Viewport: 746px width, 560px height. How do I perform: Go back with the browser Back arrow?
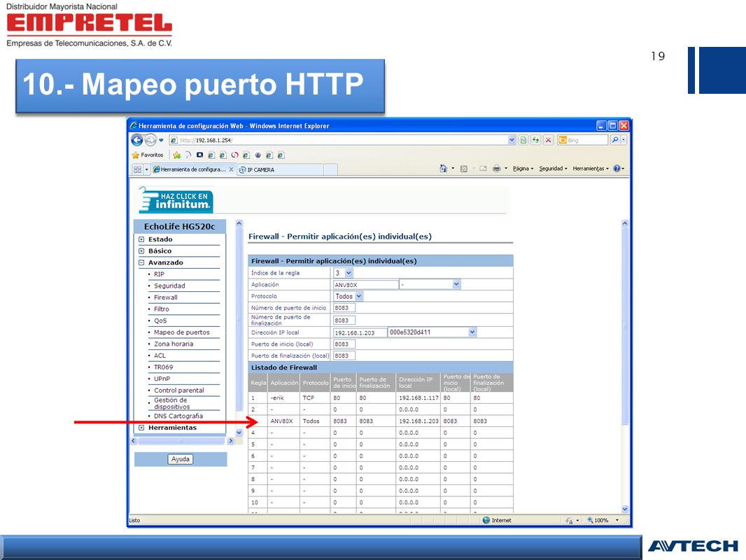tap(137, 140)
